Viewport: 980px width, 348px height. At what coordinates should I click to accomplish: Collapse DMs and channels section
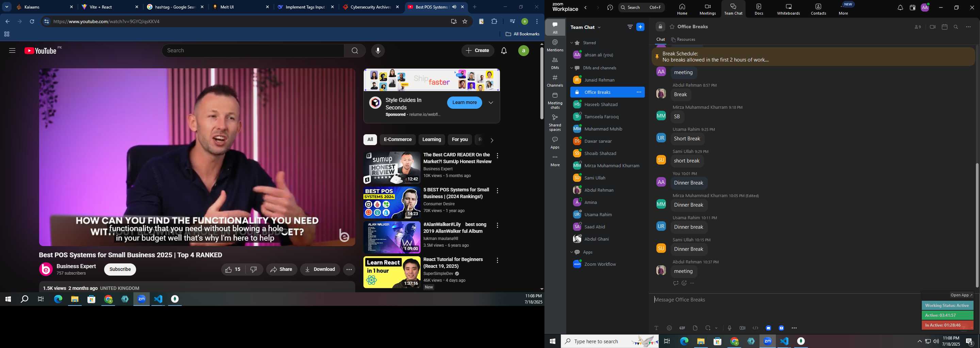(571, 68)
